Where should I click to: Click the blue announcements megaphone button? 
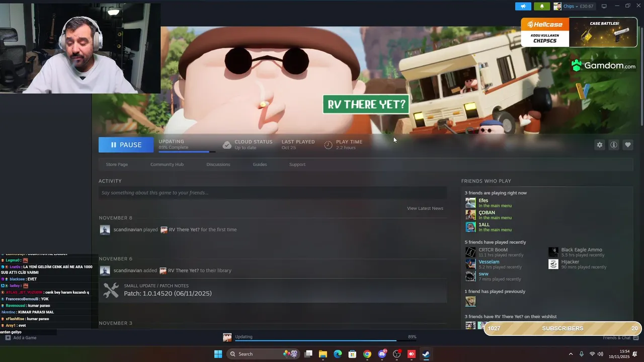(523, 6)
